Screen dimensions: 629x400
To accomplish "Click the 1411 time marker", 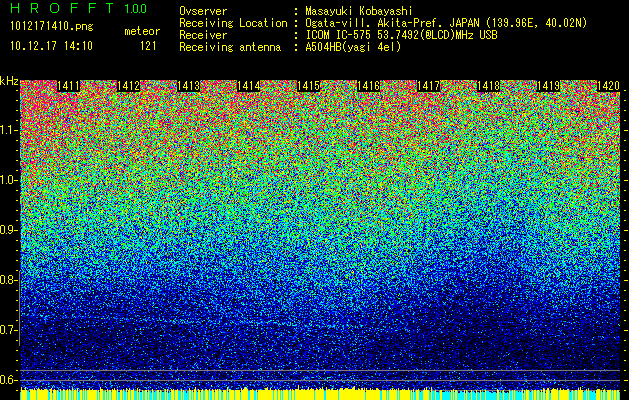I will click(68, 86).
